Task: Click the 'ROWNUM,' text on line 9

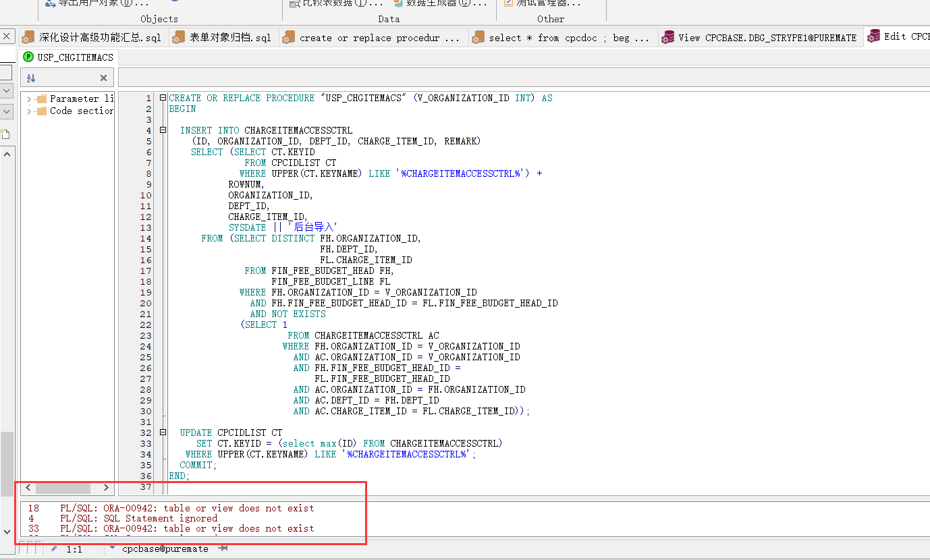Action: pos(246,184)
